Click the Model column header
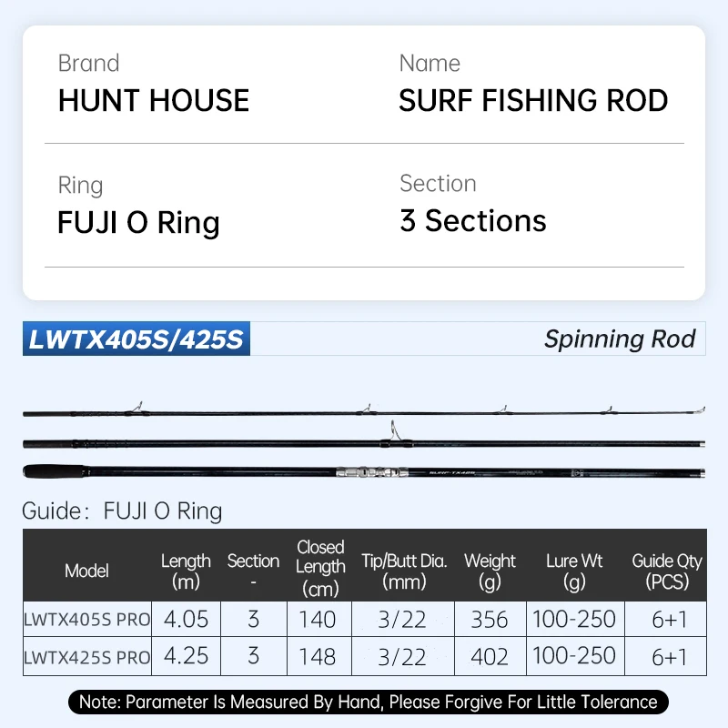 tap(86, 571)
